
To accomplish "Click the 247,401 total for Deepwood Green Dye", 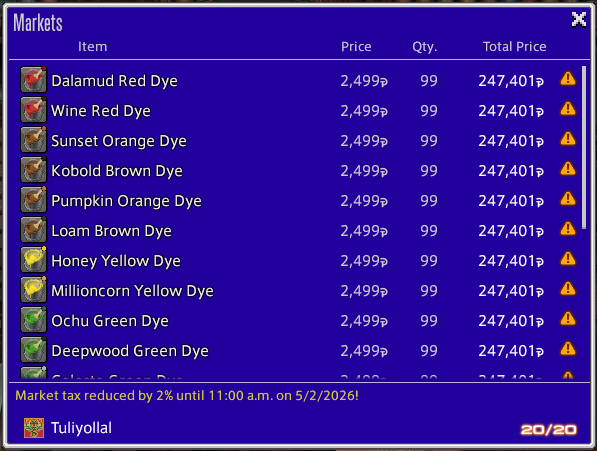I will tap(511, 352).
